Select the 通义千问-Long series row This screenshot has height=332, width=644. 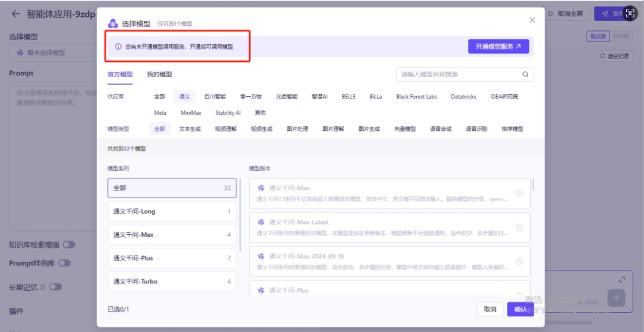(172, 211)
